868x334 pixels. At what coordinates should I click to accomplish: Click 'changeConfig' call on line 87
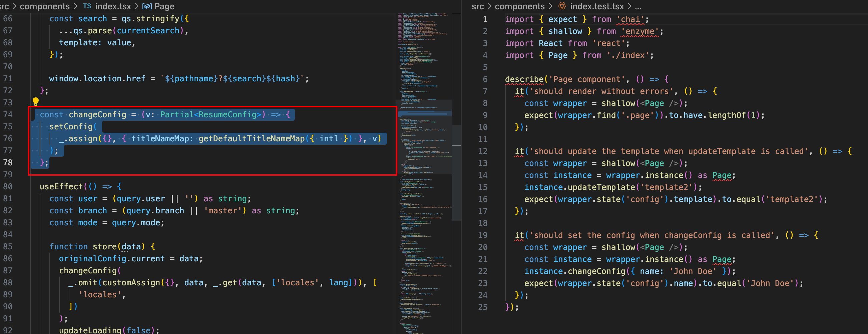(x=88, y=271)
